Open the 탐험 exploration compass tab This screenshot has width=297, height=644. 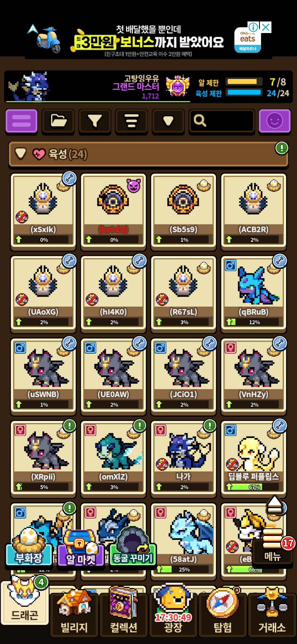pos(222,612)
